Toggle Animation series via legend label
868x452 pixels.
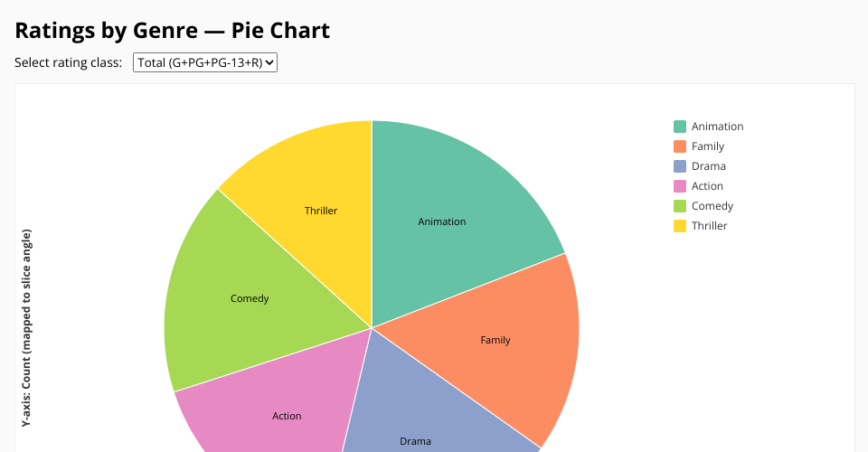(x=717, y=127)
